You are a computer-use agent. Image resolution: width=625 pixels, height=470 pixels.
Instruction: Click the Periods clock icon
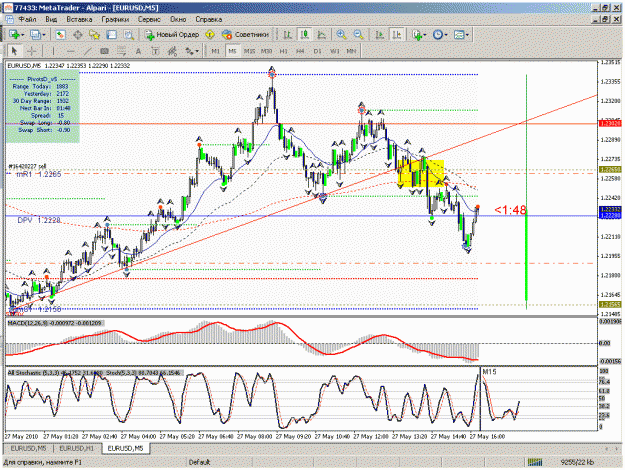pos(438,35)
